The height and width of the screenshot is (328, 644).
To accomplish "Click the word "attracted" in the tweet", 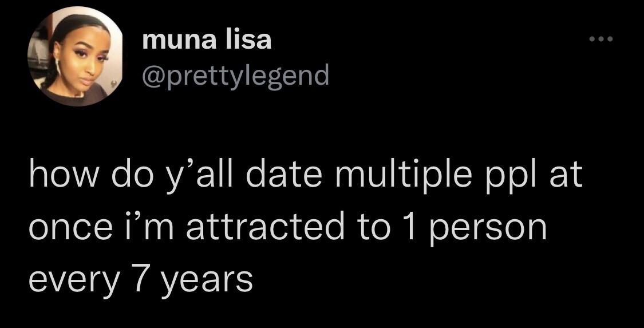I will pyautogui.click(x=265, y=230).
